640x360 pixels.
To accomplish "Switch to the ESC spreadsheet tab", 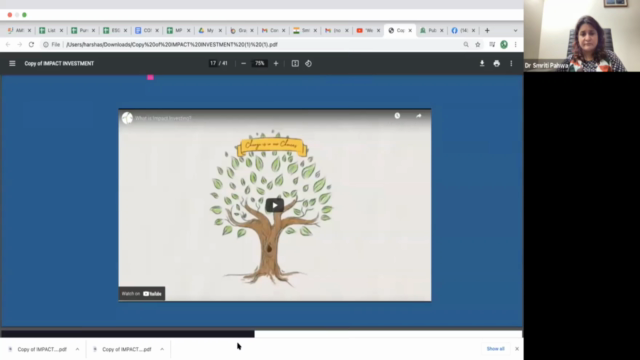I will tap(115, 31).
